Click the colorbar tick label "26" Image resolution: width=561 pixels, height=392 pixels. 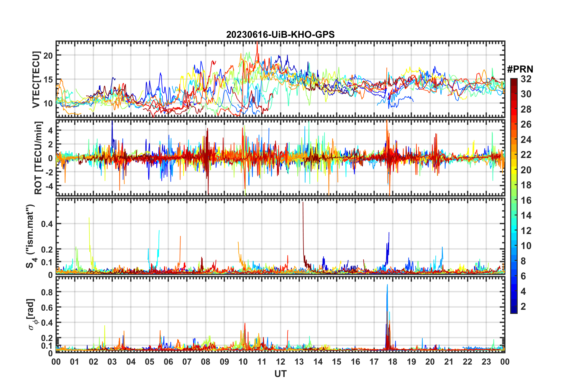pyautogui.click(x=526, y=124)
